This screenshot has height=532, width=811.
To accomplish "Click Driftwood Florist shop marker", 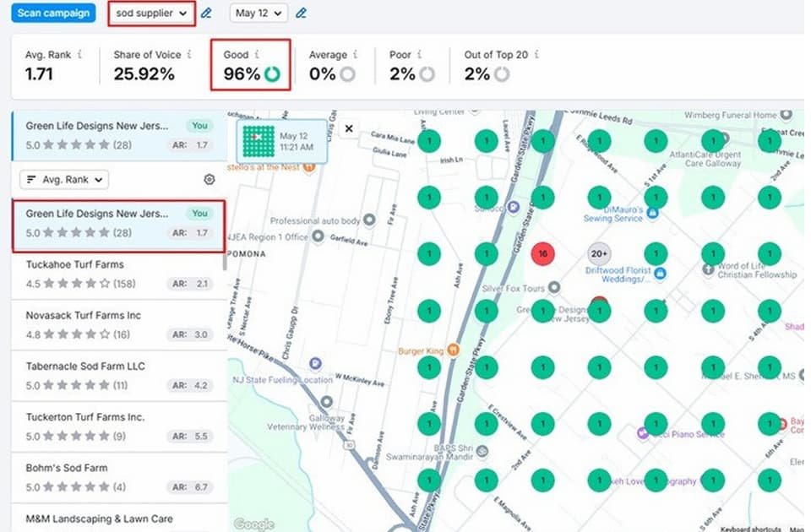I will click(660, 273).
